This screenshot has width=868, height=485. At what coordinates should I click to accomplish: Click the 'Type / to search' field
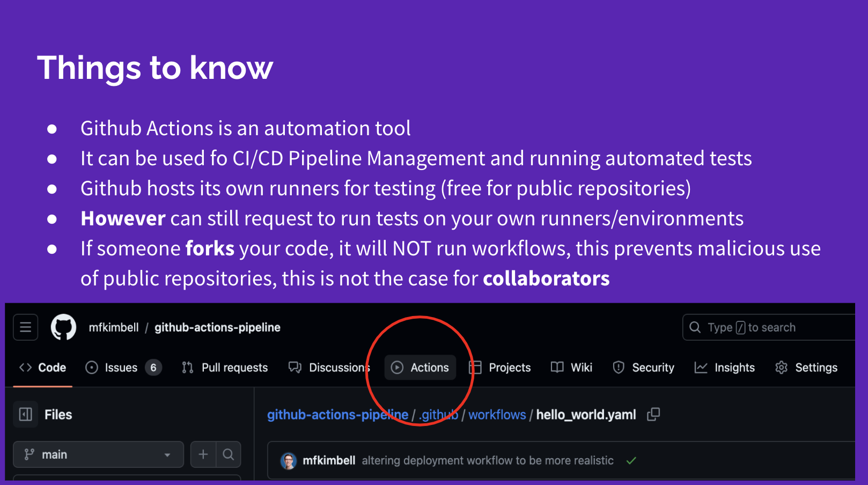point(768,327)
